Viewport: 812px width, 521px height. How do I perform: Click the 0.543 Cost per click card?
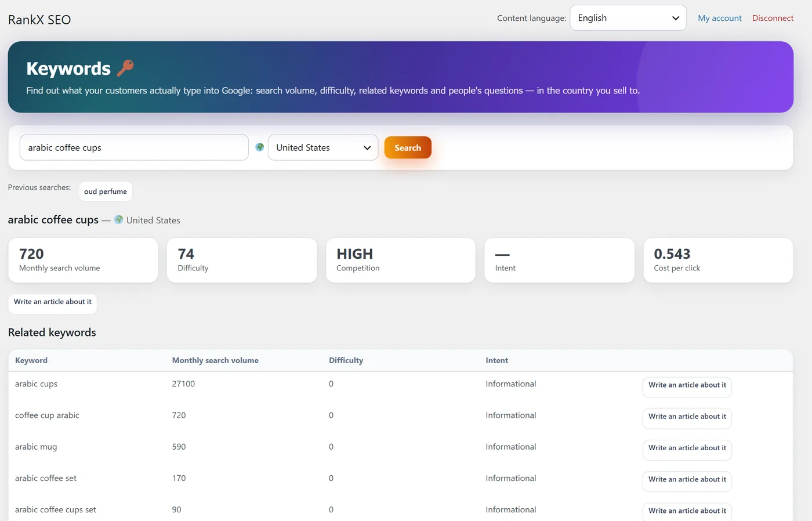(x=718, y=260)
